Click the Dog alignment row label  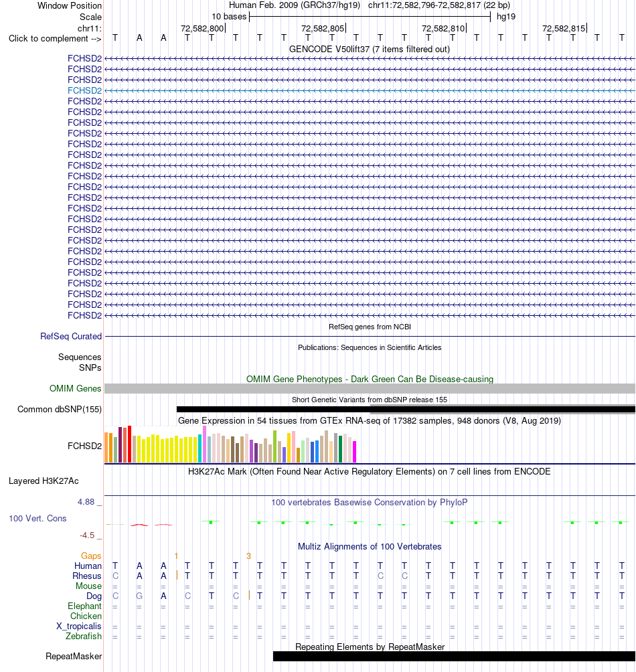click(94, 596)
